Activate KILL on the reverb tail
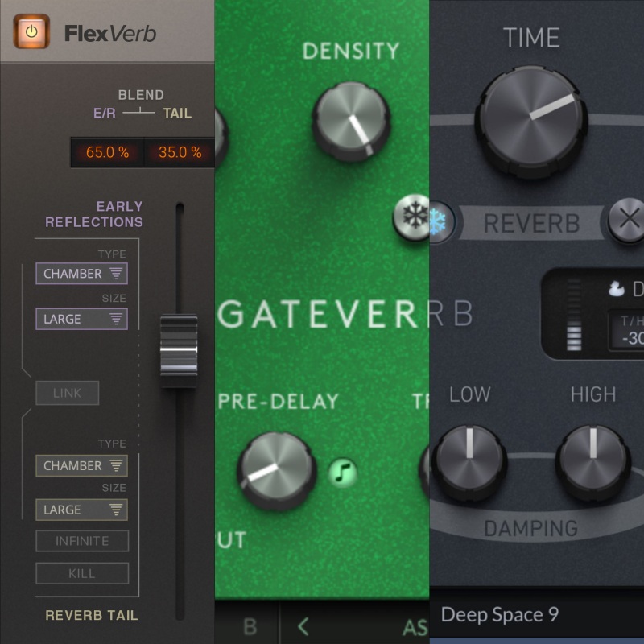 (x=81, y=573)
